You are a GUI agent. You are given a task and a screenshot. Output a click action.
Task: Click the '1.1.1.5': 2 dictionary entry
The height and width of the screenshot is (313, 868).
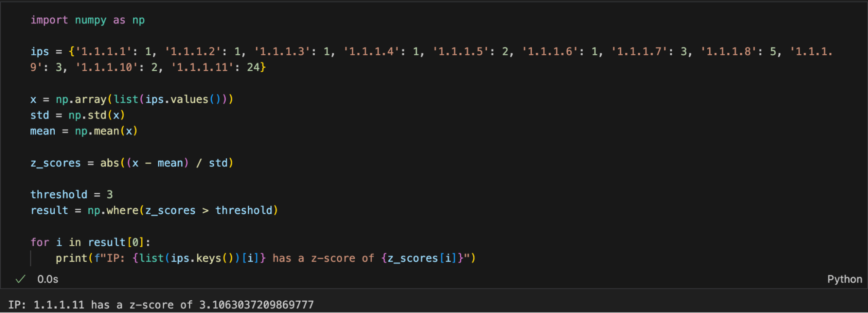[470, 52]
